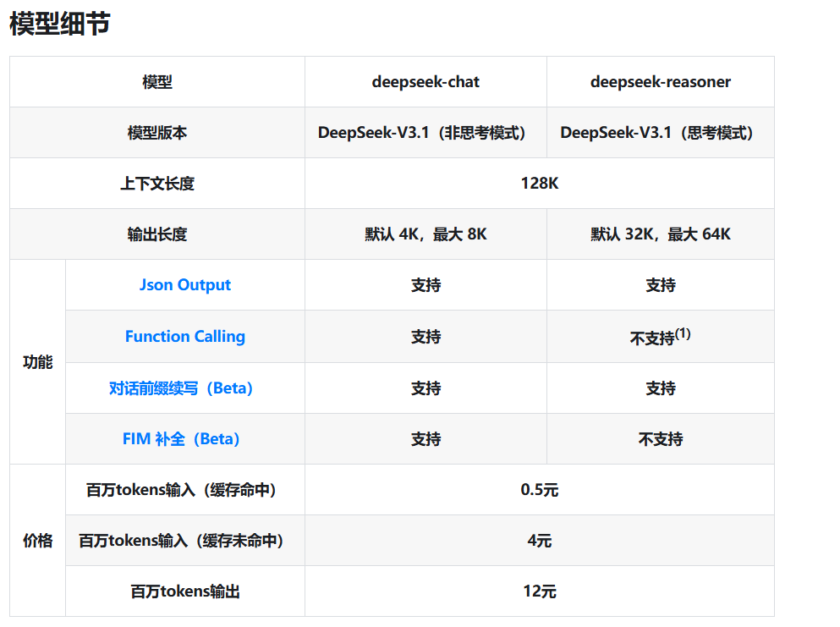Open the 对话前缀续写 (Beta) link
The height and width of the screenshot is (627, 840).
click(x=180, y=388)
